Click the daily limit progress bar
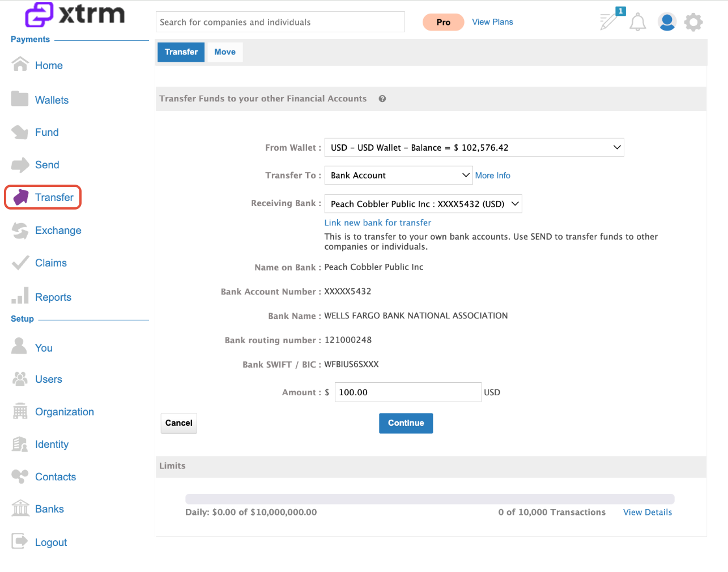This screenshot has width=728, height=572. (x=430, y=499)
